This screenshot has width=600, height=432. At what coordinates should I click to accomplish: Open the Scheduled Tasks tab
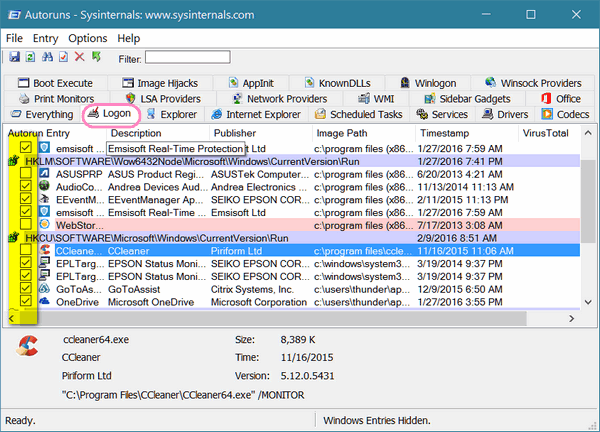click(359, 114)
